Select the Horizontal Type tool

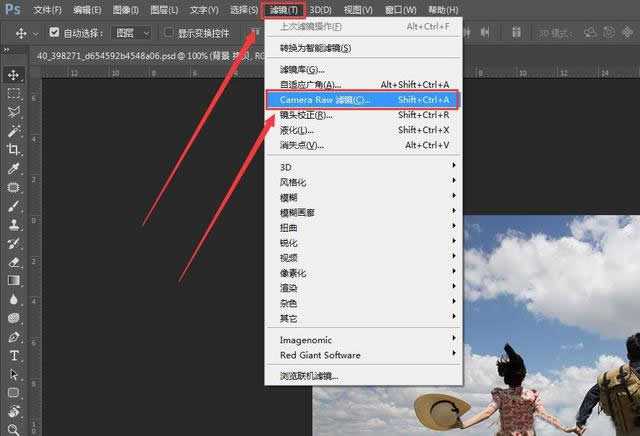(x=14, y=356)
